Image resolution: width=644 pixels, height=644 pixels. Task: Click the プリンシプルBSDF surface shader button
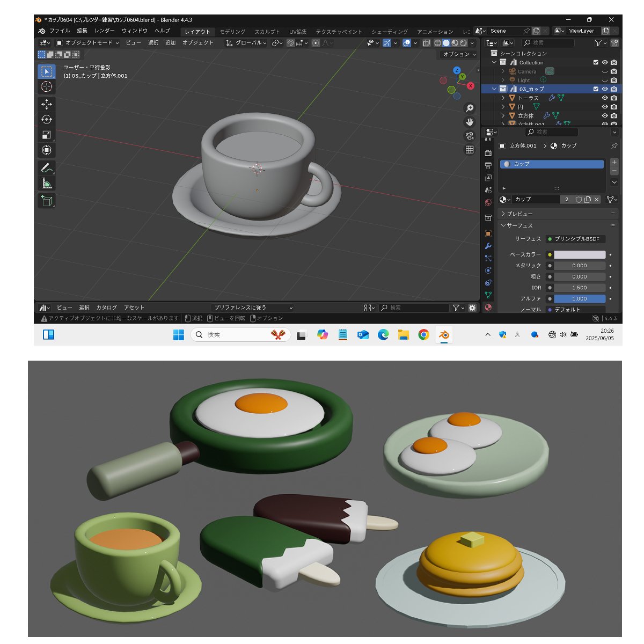(576, 239)
